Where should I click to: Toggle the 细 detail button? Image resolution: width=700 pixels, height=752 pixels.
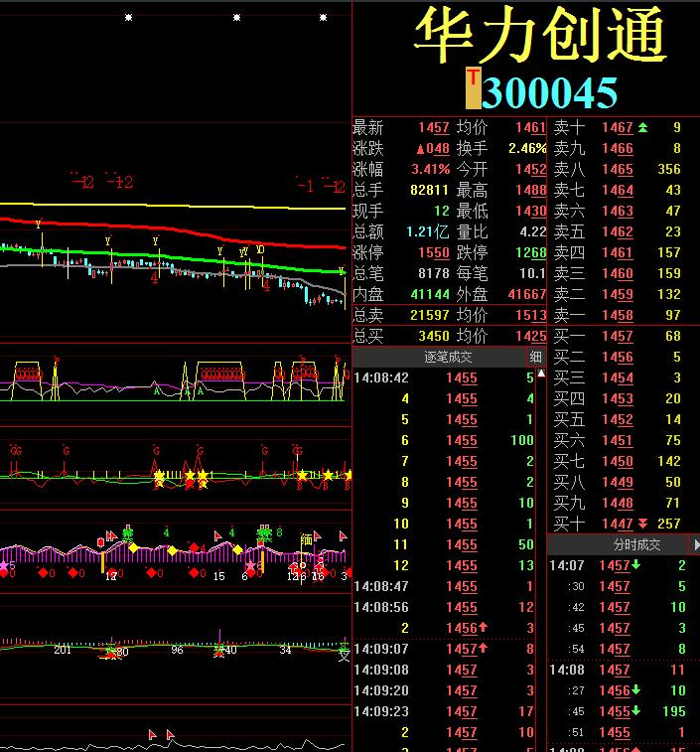click(535, 357)
